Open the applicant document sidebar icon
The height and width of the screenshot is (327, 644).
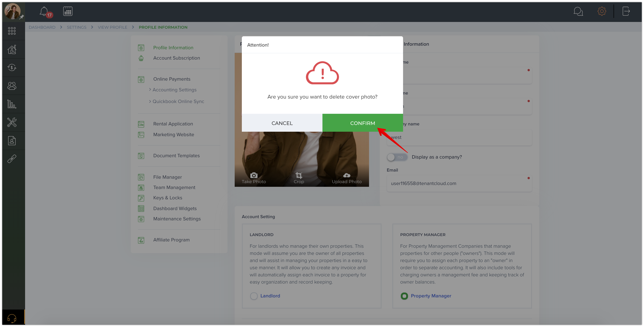pyautogui.click(x=12, y=141)
